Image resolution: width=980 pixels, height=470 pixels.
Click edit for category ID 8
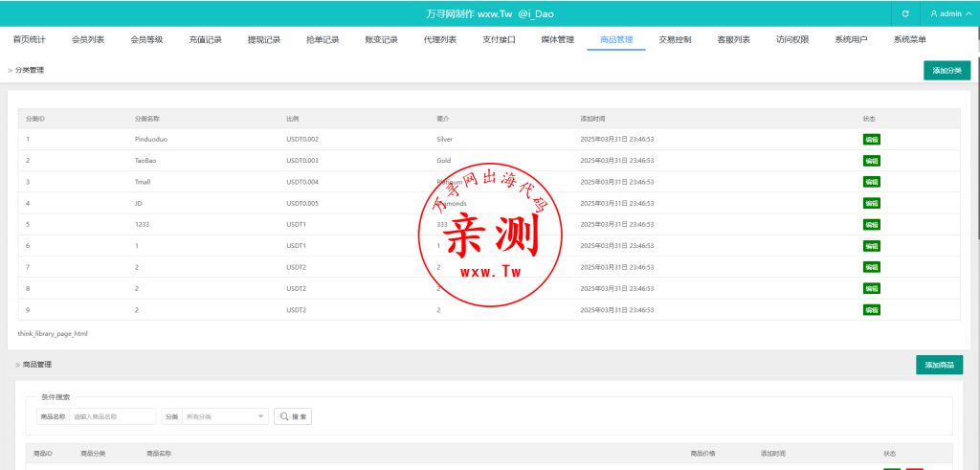pos(872,288)
